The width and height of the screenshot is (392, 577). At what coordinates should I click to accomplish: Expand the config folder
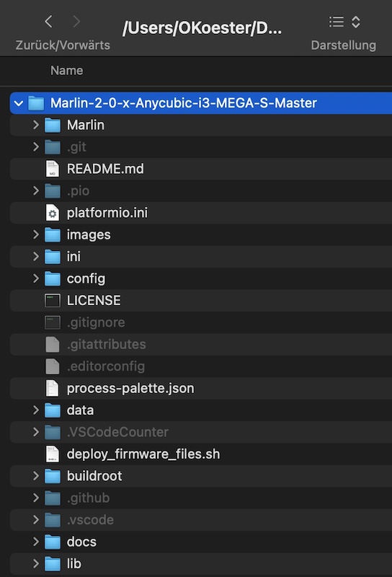point(36,278)
